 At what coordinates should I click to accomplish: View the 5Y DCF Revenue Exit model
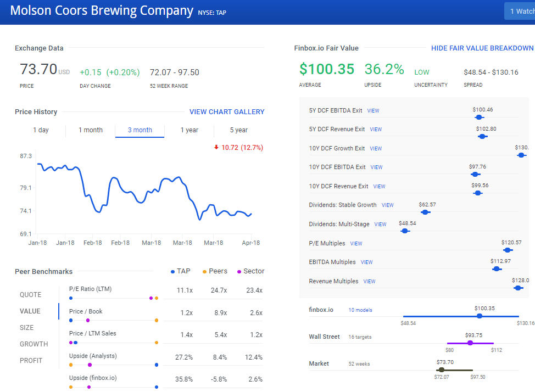(x=376, y=130)
